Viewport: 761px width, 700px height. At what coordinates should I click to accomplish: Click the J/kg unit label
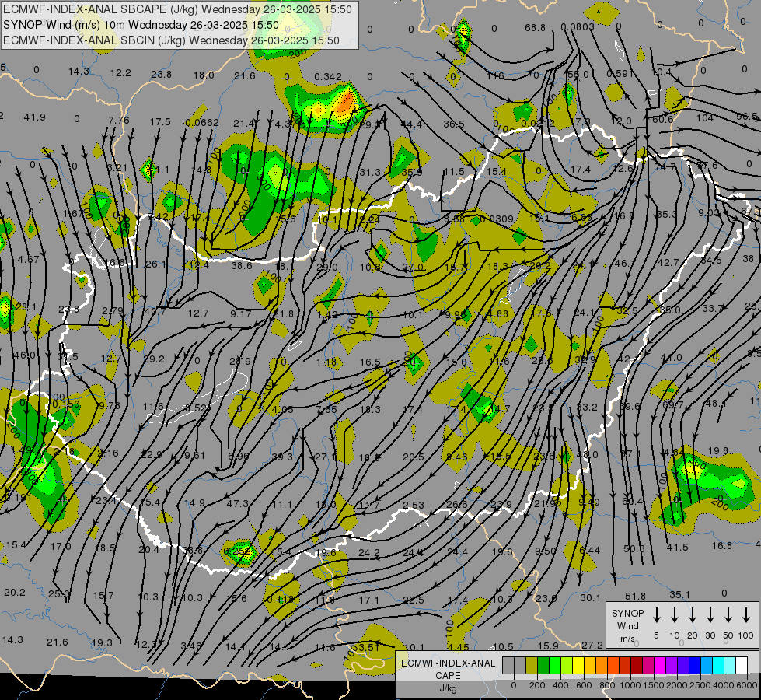click(448, 688)
